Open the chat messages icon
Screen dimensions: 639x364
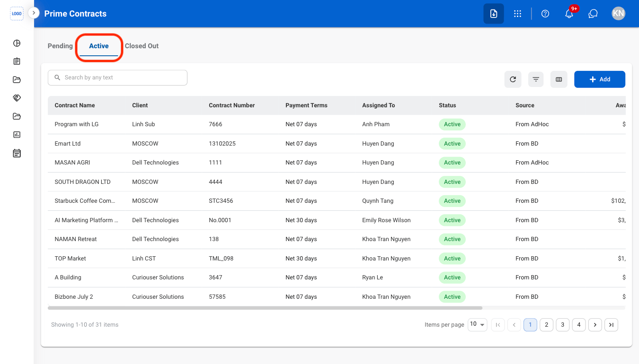tap(593, 14)
